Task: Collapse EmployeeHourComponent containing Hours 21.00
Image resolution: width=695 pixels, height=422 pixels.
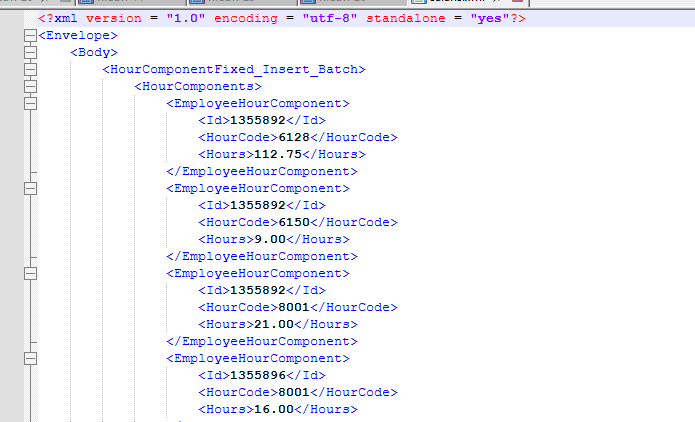Action: (x=30, y=274)
